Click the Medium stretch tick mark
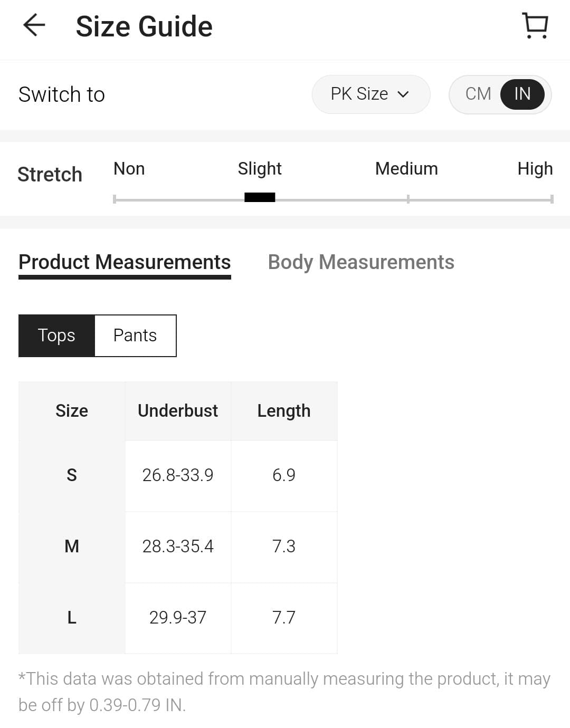Image resolution: width=570 pixels, height=728 pixels. [407, 199]
